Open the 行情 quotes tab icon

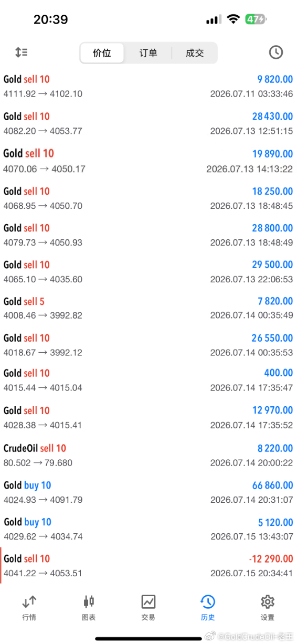29,601
